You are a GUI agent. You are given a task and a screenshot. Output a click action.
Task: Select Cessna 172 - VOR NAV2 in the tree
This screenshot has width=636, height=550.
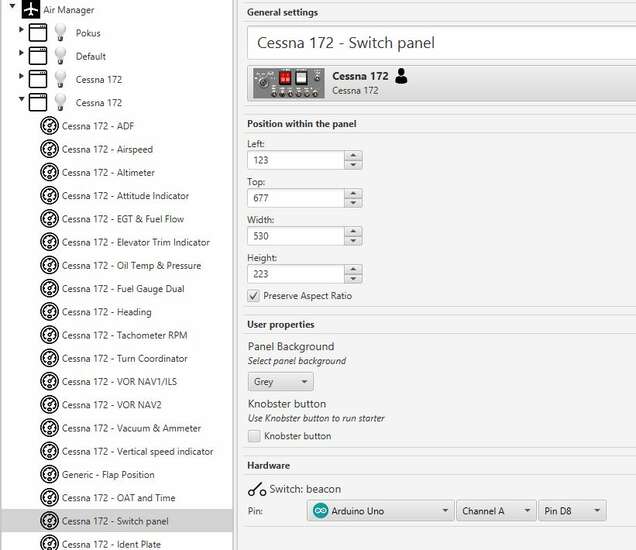tap(112, 405)
